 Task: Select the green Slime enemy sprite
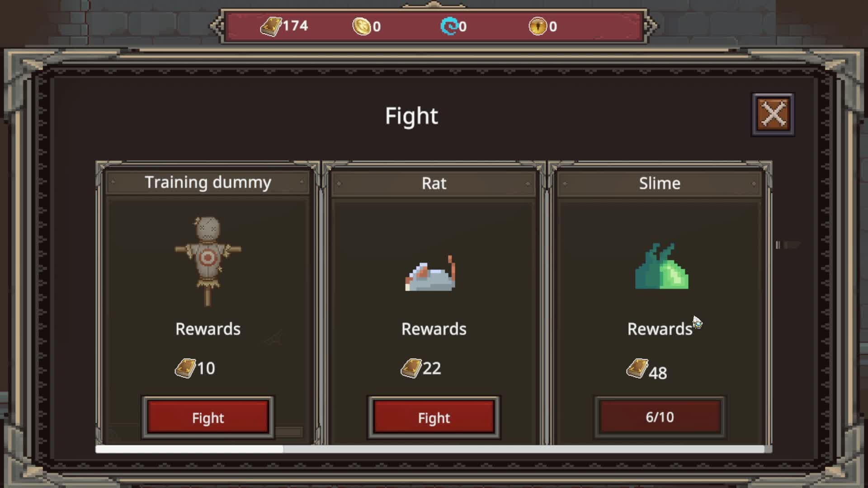click(661, 266)
